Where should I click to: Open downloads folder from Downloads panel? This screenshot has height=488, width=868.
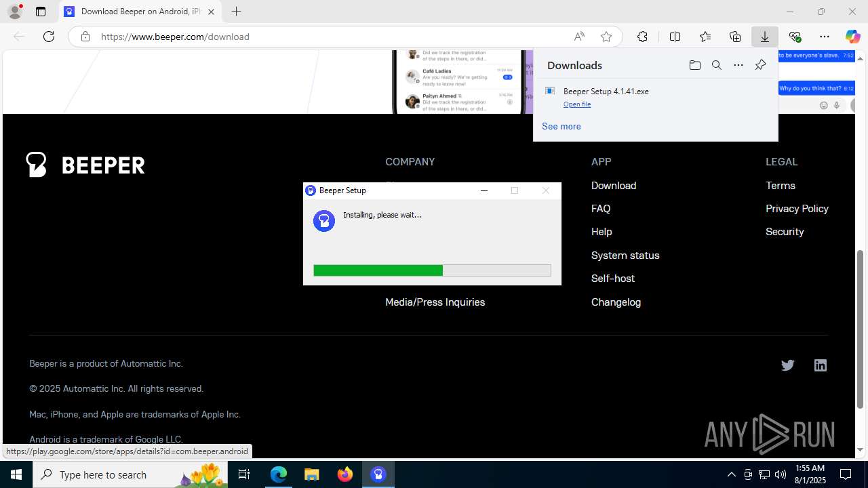(x=694, y=65)
